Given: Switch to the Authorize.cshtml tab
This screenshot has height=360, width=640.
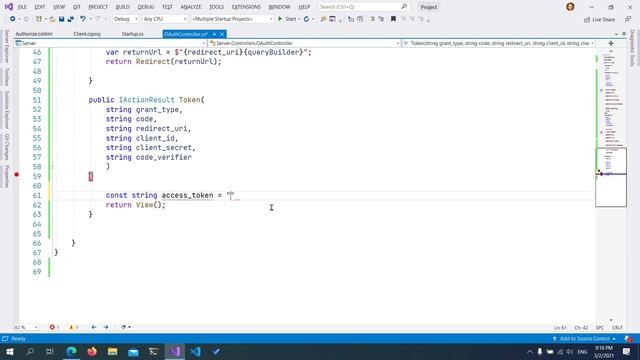Looking at the screenshot, I should tap(34, 34).
